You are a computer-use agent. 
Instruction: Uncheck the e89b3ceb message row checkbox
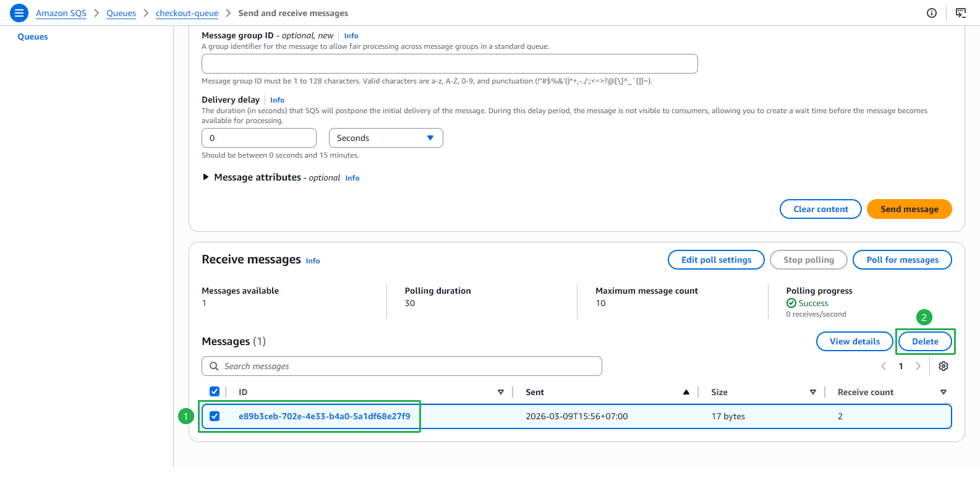pos(215,416)
